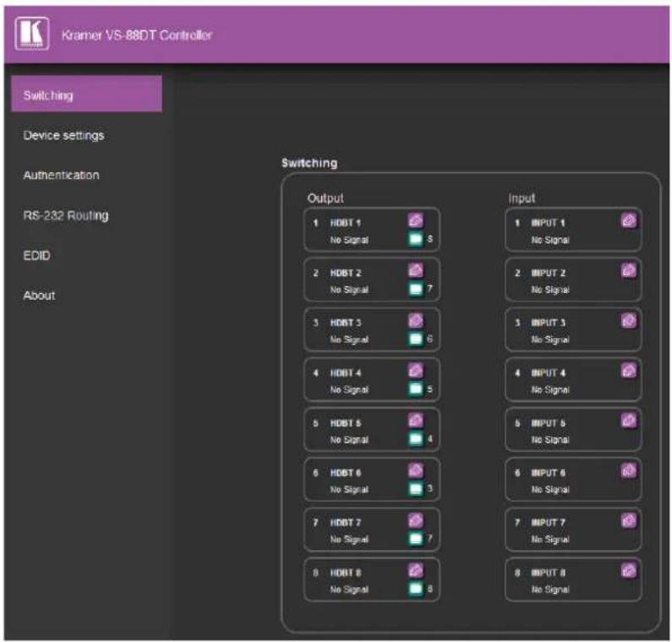Click the purple edit icon for HDBT 4

(415, 371)
